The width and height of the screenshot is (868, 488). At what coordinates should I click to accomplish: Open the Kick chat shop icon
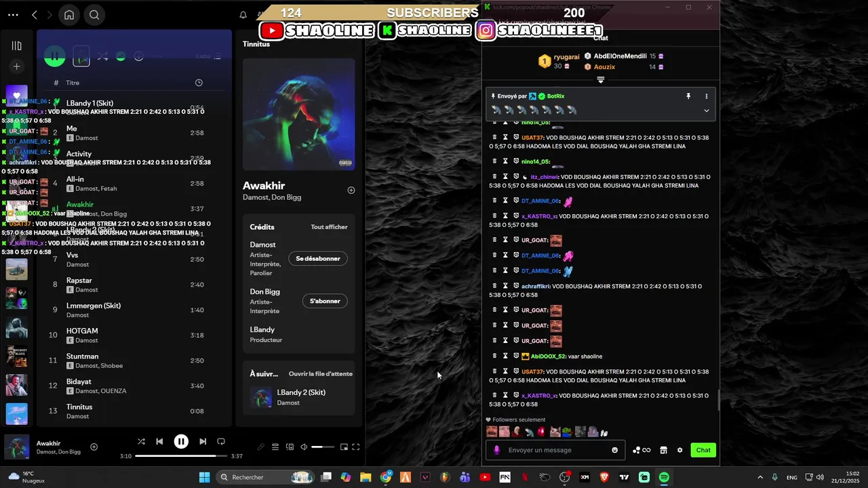(x=663, y=450)
